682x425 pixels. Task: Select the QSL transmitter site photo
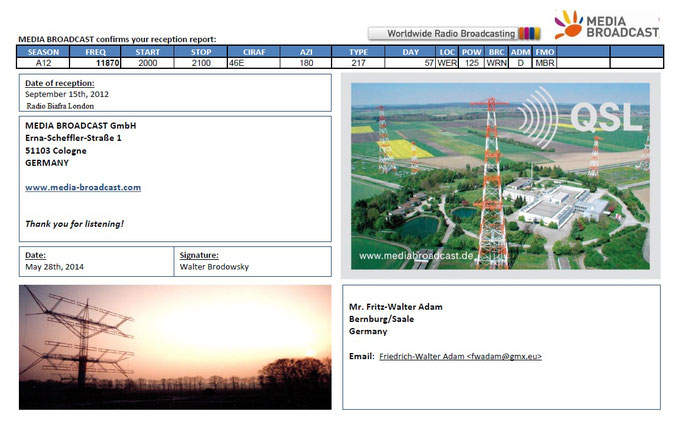click(500, 176)
